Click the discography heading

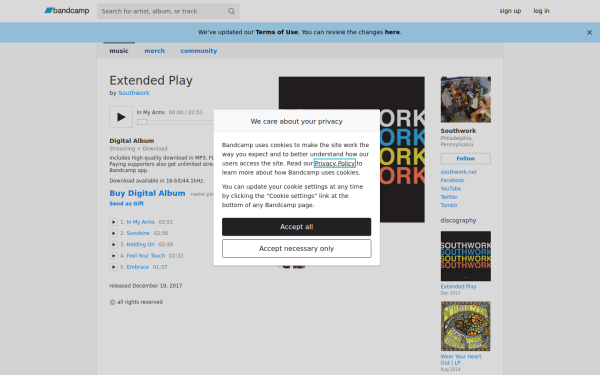458,220
